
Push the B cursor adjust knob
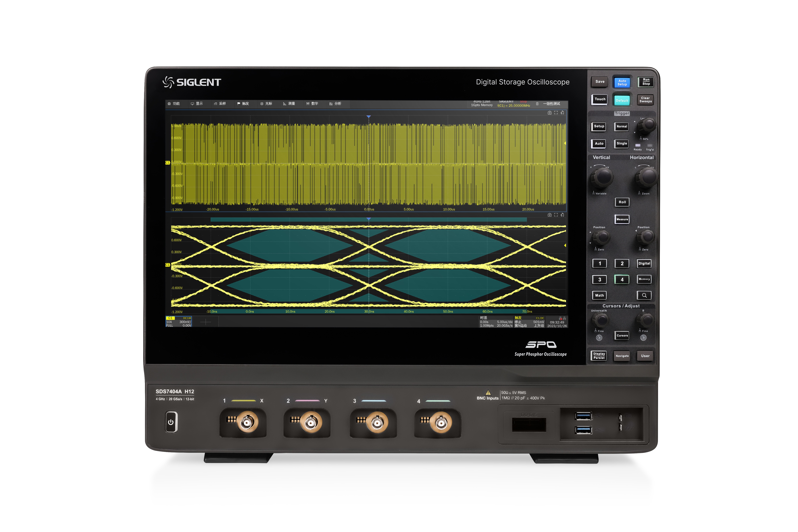coord(645,320)
